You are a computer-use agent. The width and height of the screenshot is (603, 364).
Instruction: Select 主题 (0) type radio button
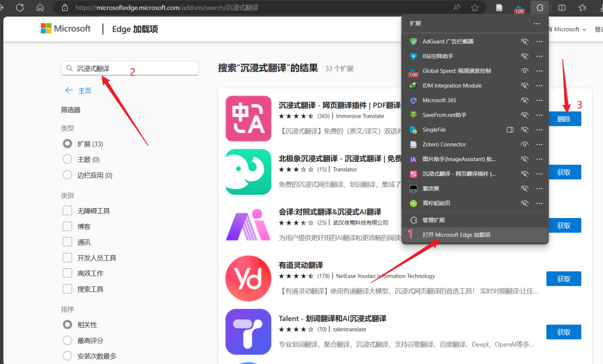[67, 159]
